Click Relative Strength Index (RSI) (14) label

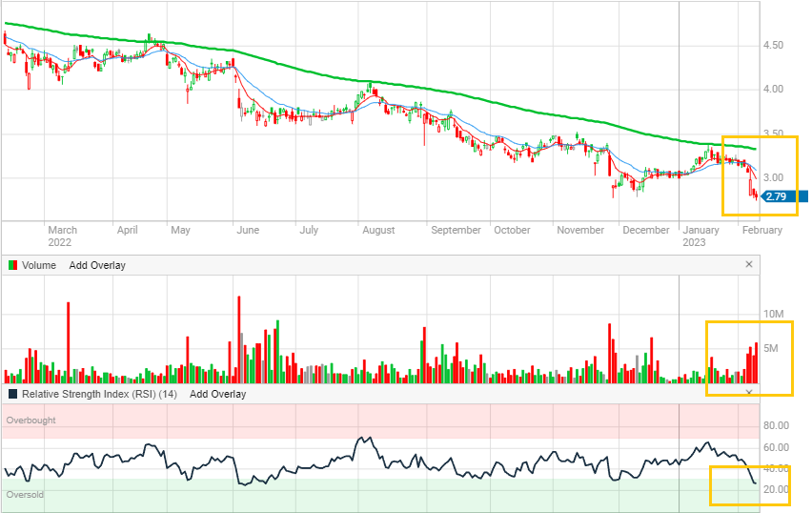click(x=100, y=394)
